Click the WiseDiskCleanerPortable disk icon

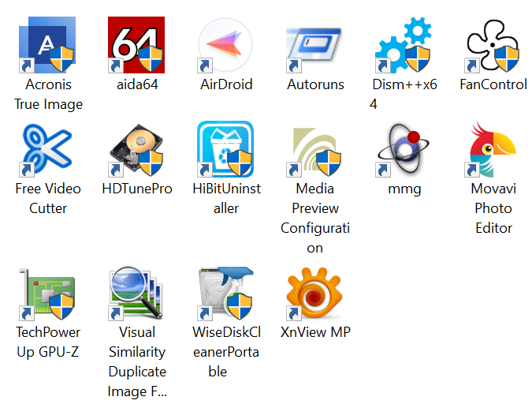coord(225,293)
